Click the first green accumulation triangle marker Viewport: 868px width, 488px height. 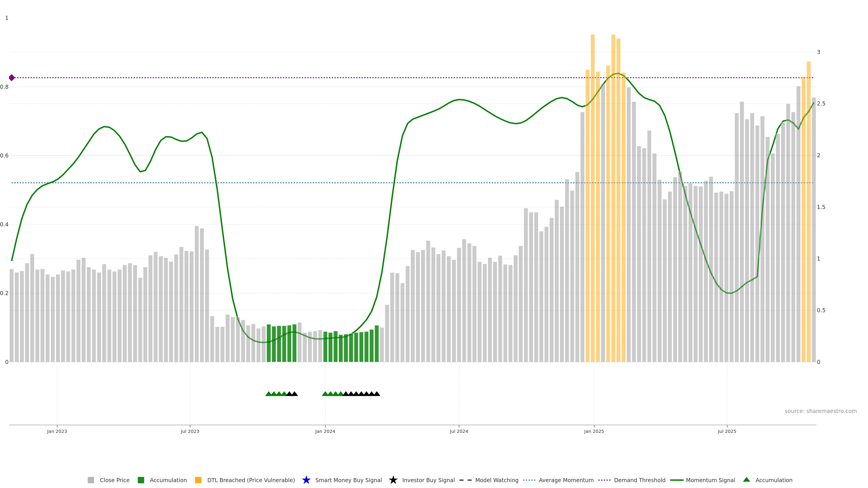269,394
